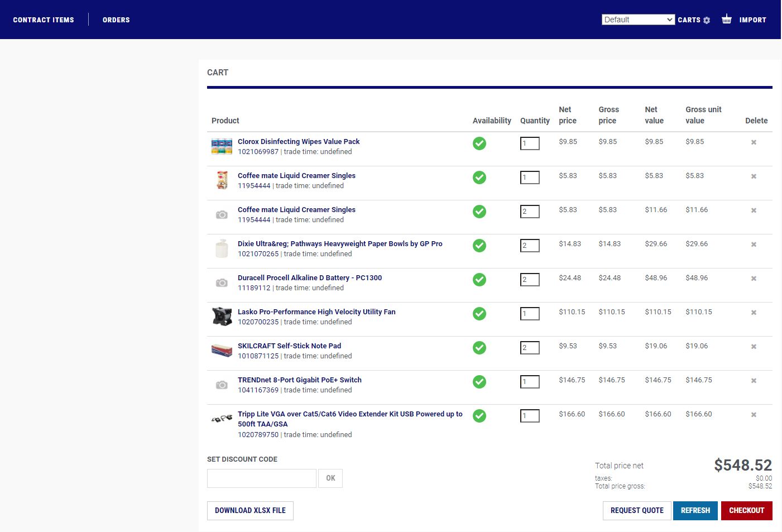
Task: Click availability checkmark for Duracell Battery
Action: click(479, 280)
